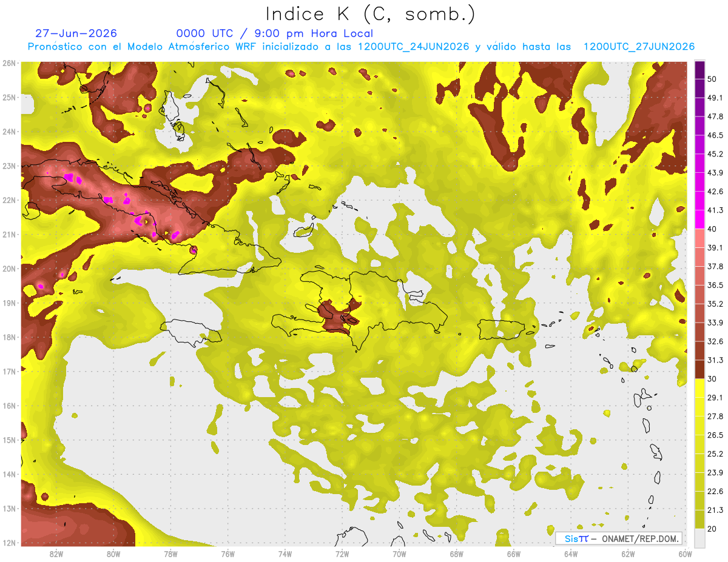The image size is (728, 562).
Task: Click the colorbar value 37.8
Action: [715, 266]
